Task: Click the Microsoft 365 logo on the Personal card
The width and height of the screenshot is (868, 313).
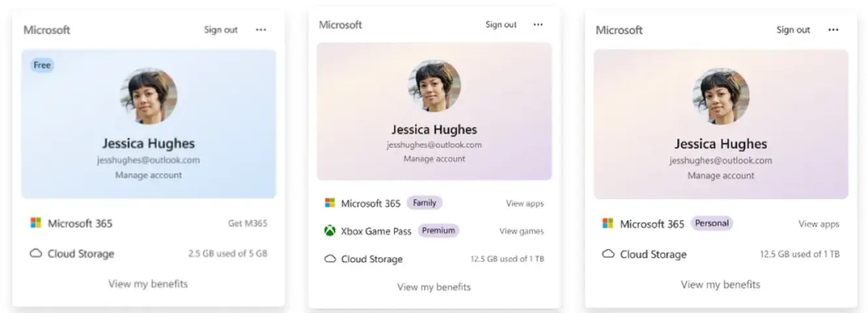Action: pos(608,224)
